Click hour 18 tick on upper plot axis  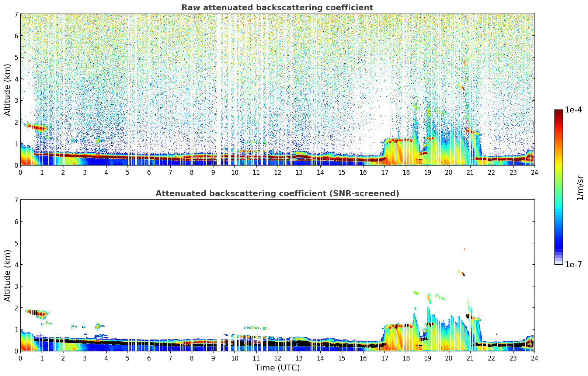point(406,172)
